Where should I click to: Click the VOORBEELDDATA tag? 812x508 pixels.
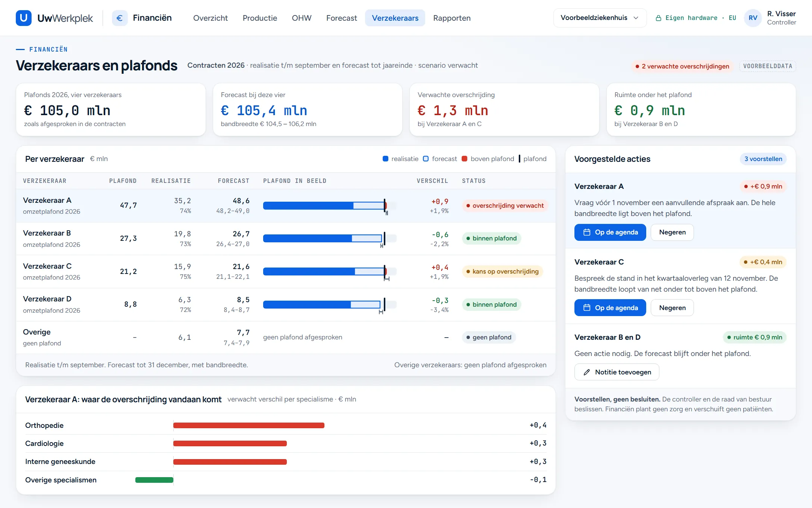coord(768,66)
